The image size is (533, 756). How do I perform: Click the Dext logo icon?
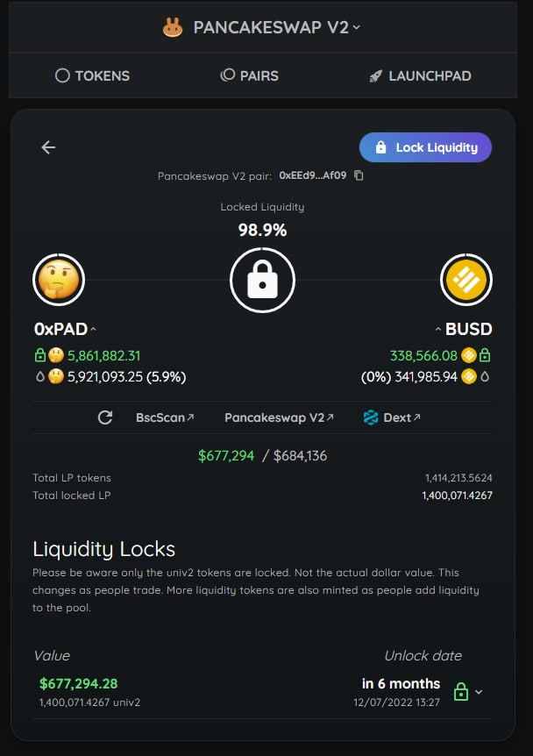point(371,417)
